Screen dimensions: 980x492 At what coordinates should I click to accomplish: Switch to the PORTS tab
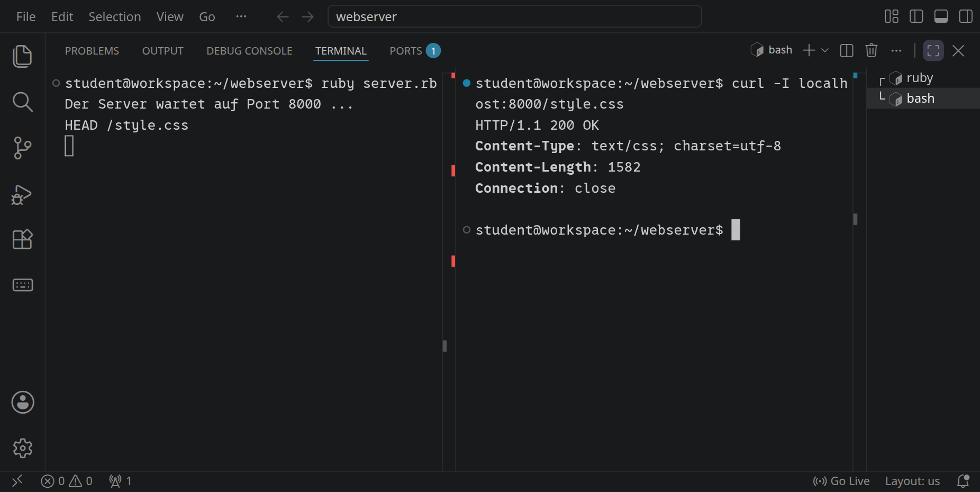(415, 51)
